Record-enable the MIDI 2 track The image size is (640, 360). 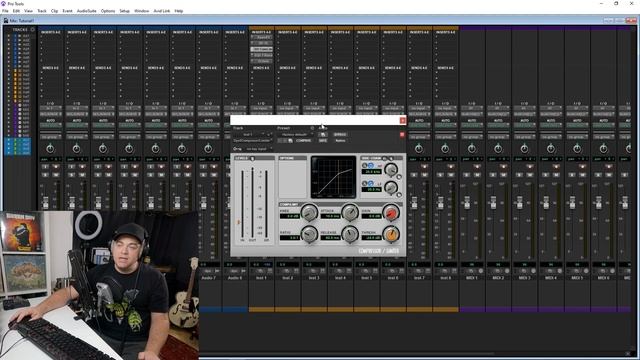(x=503, y=167)
